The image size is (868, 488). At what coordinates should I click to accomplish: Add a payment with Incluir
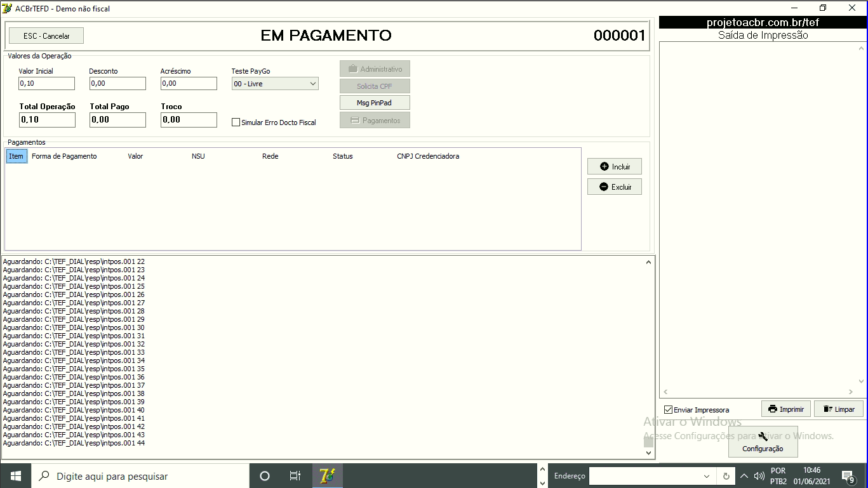[615, 166]
